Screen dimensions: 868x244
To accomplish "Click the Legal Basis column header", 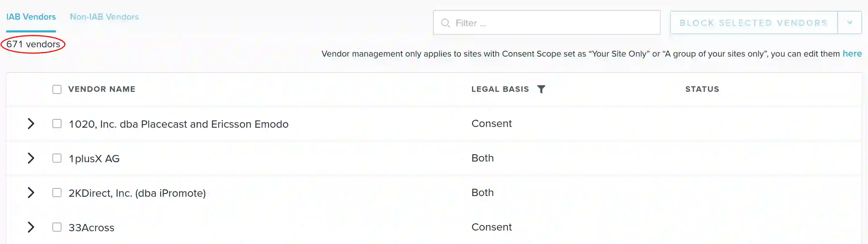I will tap(500, 89).
